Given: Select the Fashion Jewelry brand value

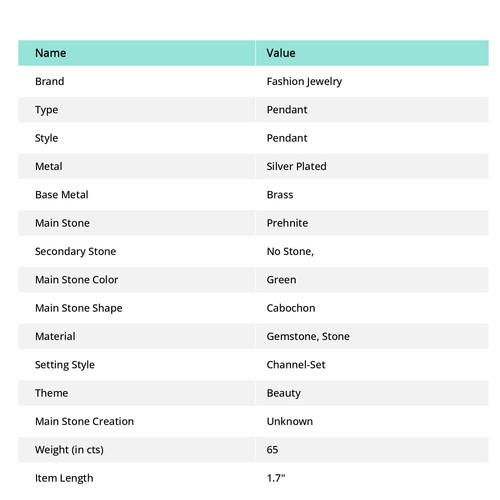Looking at the screenshot, I should 304,82.
